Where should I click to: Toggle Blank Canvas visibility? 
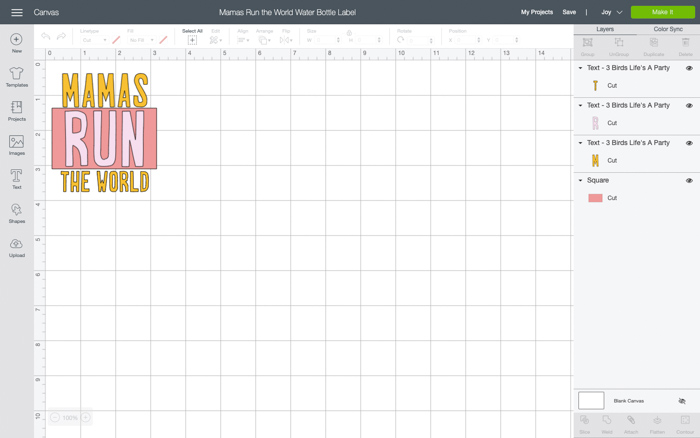(682, 401)
